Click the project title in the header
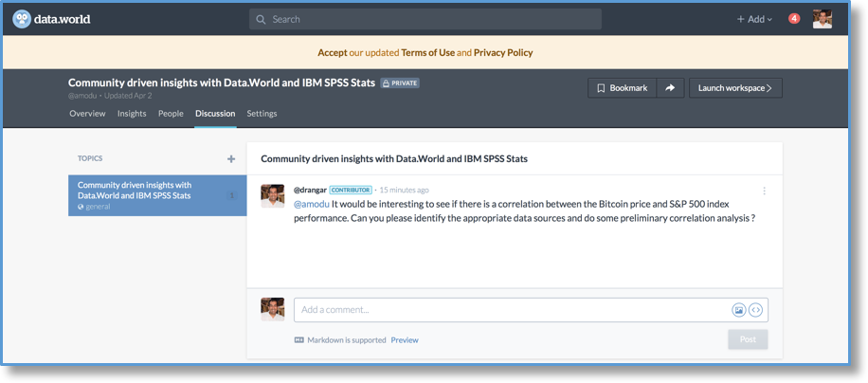The image size is (868, 383). click(222, 83)
